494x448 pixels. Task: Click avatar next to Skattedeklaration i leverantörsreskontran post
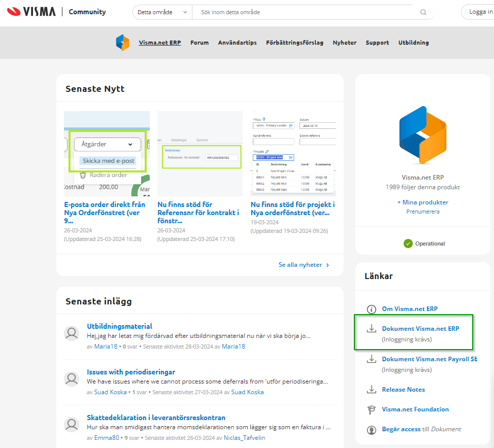tap(72, 424)
